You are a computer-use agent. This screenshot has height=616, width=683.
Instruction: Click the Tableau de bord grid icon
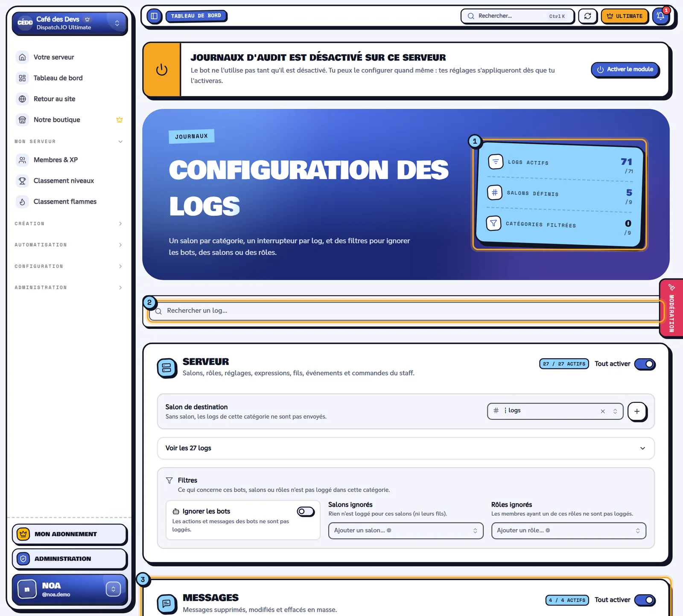tap(22, 78)
